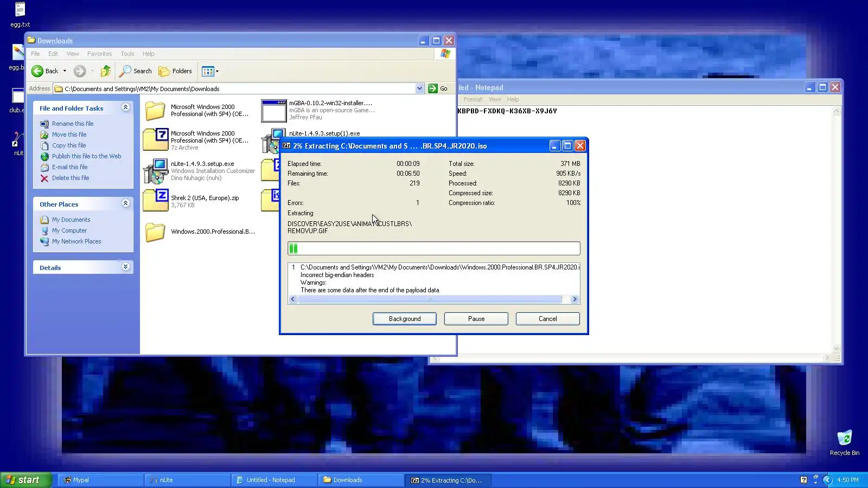Switch to Mypal taskbar button
This screenshot has width=868, height=488.
(101, 480)
